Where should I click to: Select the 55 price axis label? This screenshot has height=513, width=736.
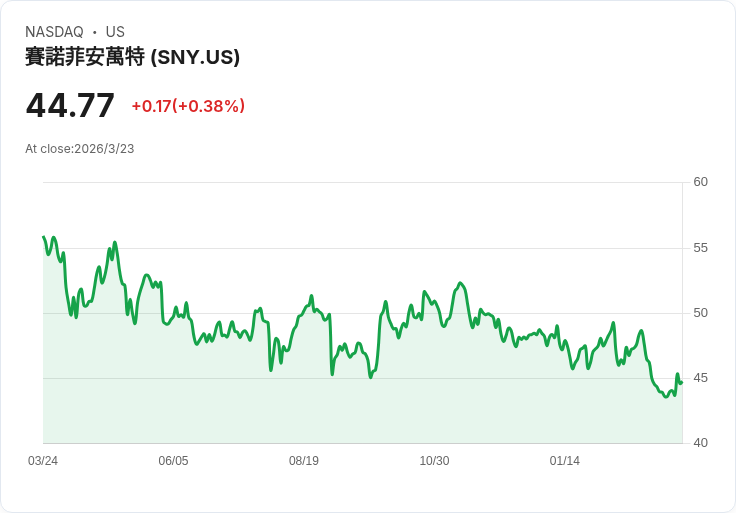pos(700,248)
